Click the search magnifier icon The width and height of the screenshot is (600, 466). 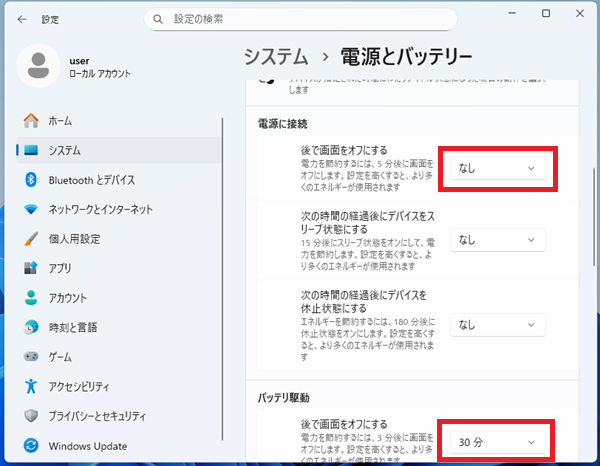(158, 19)
